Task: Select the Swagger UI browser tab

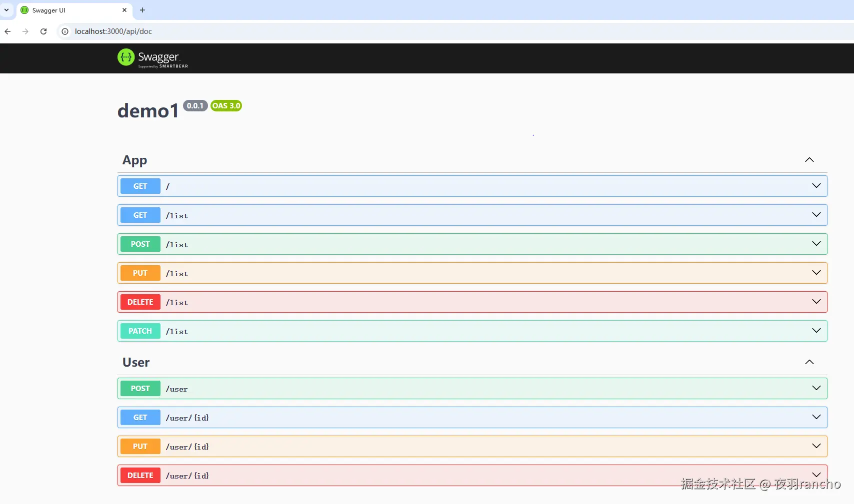Action: (75, 10)
